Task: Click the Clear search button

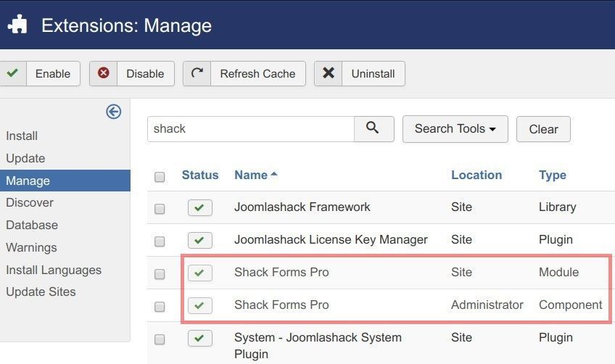Action: pos(543,129)
